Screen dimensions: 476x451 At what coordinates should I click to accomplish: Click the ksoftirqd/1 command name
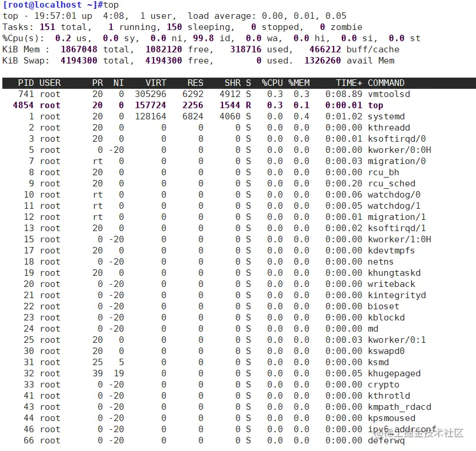point(397,228)
